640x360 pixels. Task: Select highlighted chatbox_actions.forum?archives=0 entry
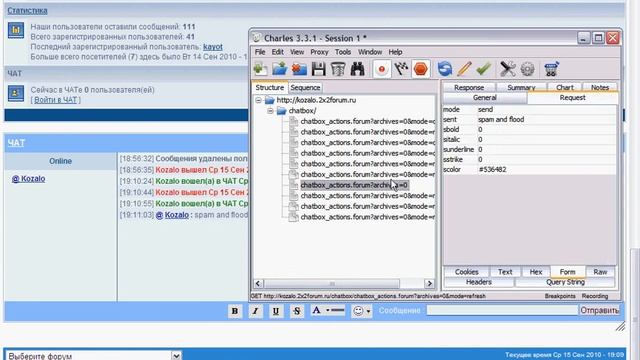pos(354,185)
